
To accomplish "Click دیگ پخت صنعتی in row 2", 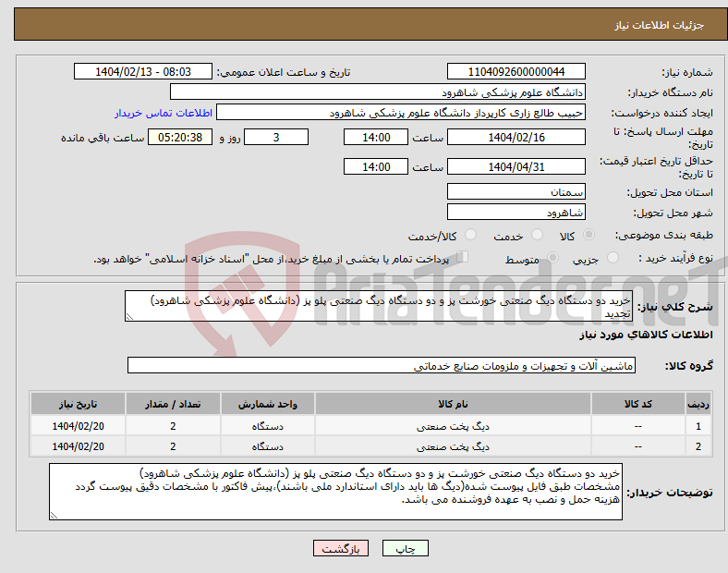I will tap(453, 446).
